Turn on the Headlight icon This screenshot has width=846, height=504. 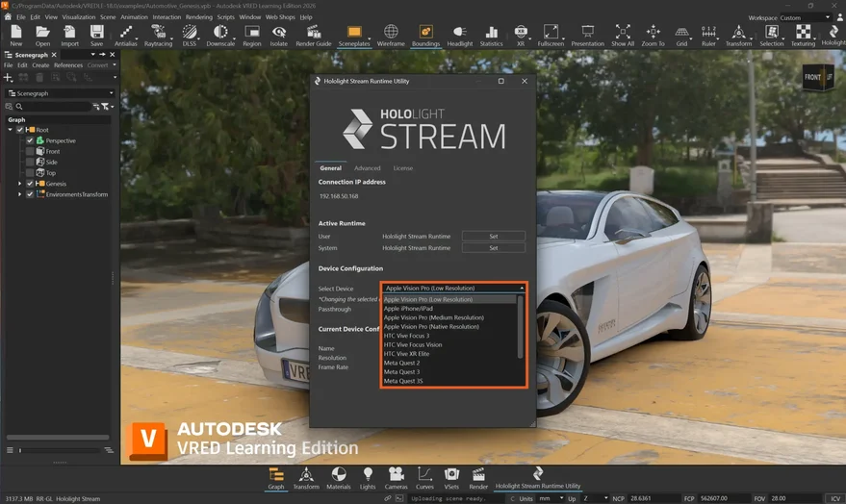pyautogui.click(x=460, y=36)
